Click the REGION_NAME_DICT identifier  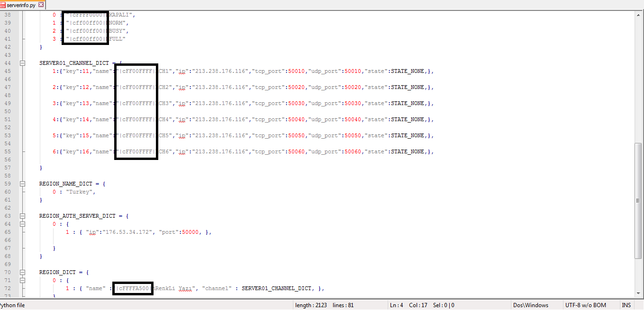[x=66, y=184]
